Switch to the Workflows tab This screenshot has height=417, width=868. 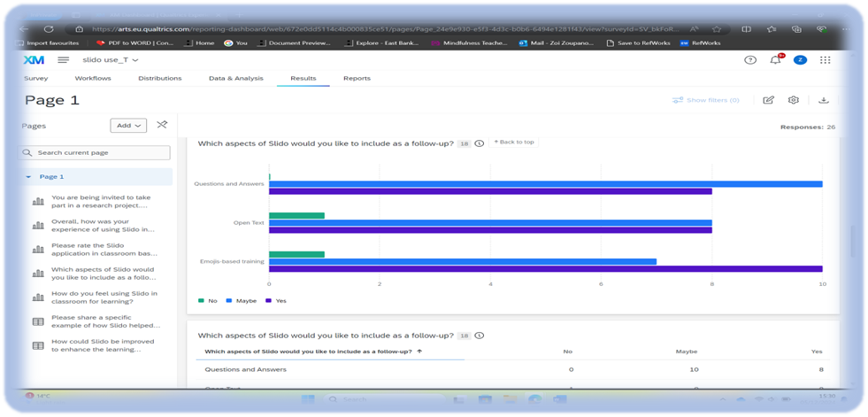click(93, 79)
